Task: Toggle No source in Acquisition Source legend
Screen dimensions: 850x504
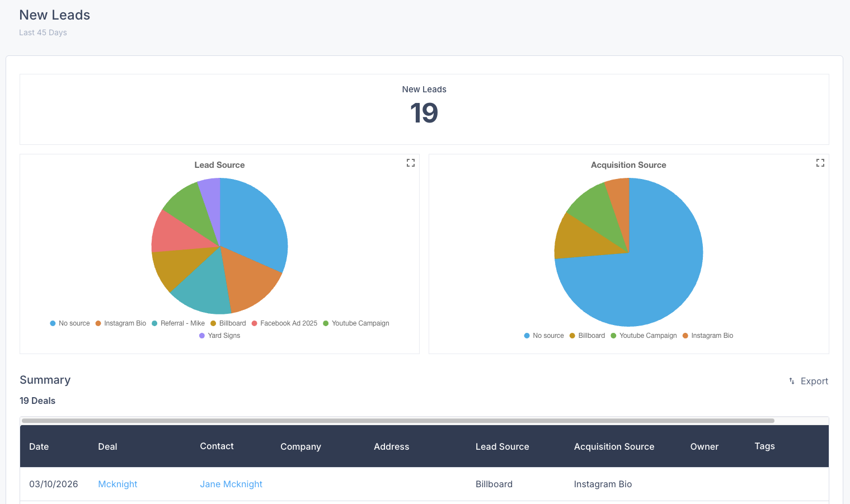Action: (x=544, y=336)
